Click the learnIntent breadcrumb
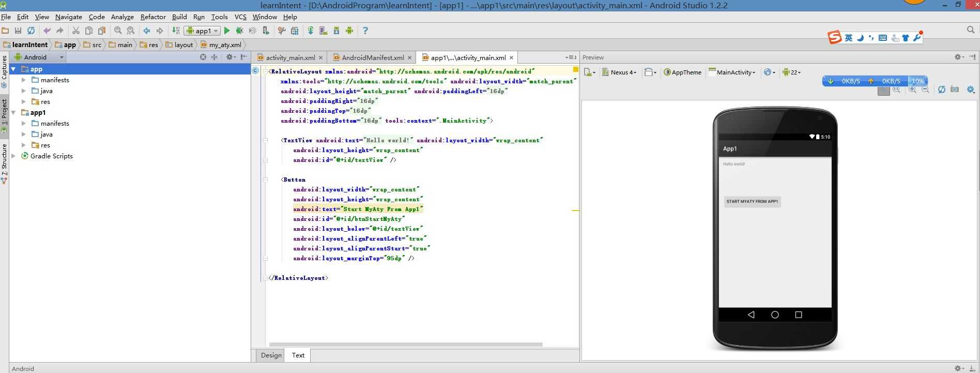The image size is (980, 373). pos(25,45)
